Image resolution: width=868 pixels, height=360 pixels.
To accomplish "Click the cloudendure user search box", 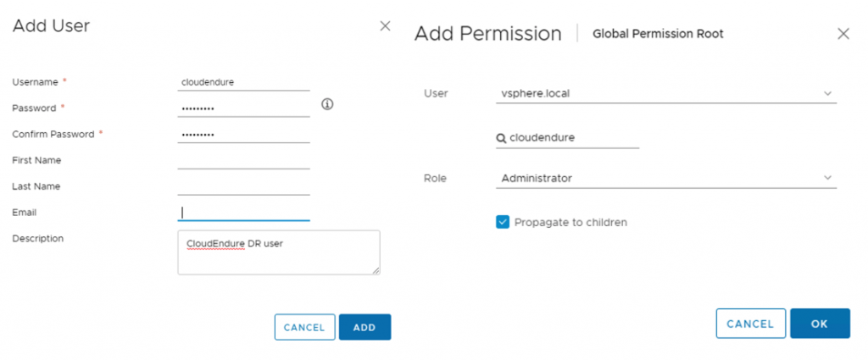I will pyautogui.click(x=567, y=138).
